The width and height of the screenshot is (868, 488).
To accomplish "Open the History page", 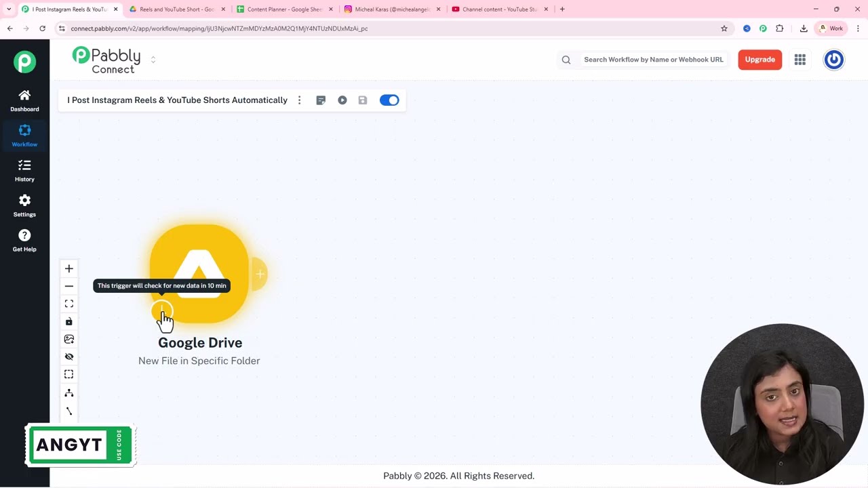I will pyautogui.click(x=24, y=171).
